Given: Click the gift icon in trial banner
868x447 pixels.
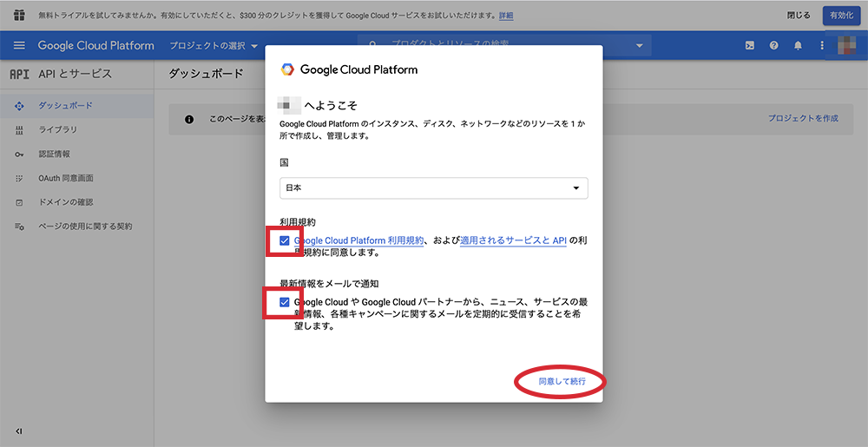Looking at the screenshot, I should point(19,15).
